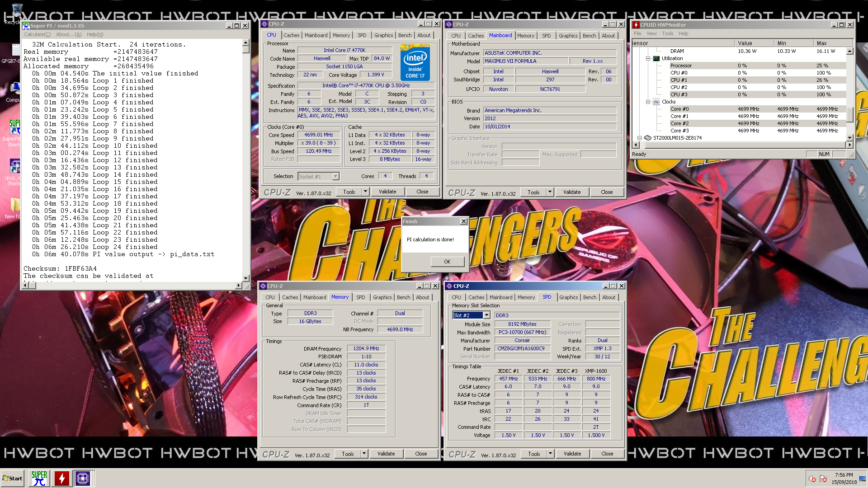The height and width of the screenshot is (488, 868).
Task: Click the Intel Core i7 logo in CPU-Z
Action: [415, 63]
